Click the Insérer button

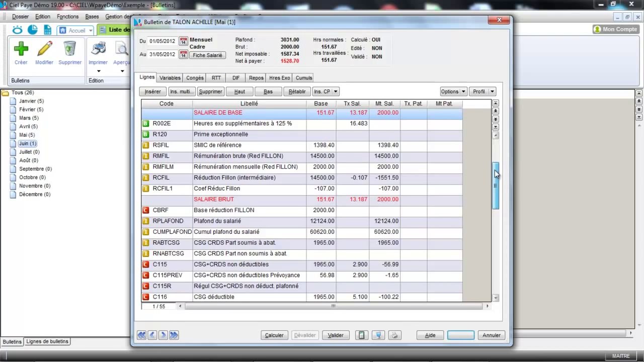153,92
